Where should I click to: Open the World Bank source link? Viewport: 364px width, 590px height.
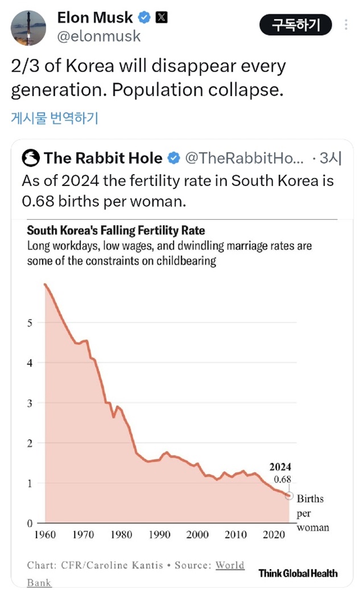229,565
